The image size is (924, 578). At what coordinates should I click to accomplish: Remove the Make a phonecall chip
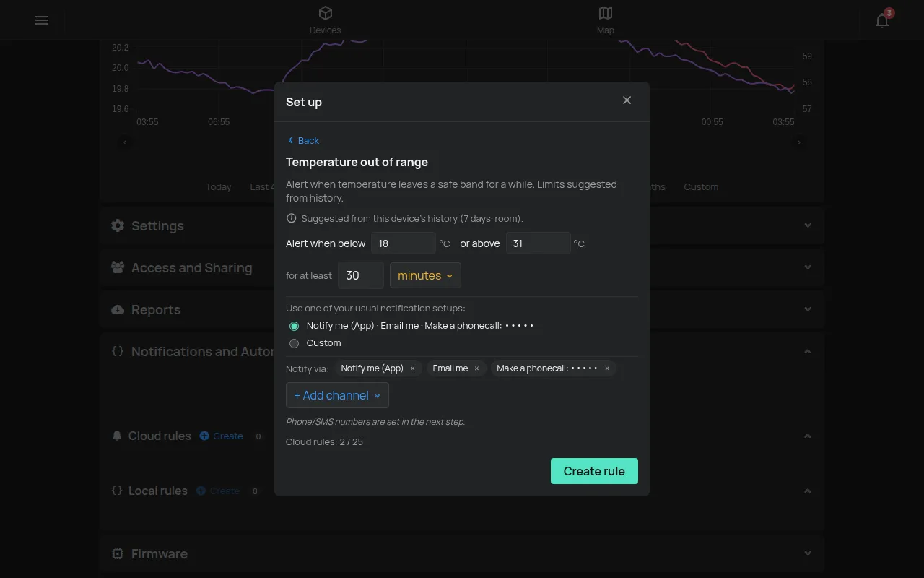(607, 368)
